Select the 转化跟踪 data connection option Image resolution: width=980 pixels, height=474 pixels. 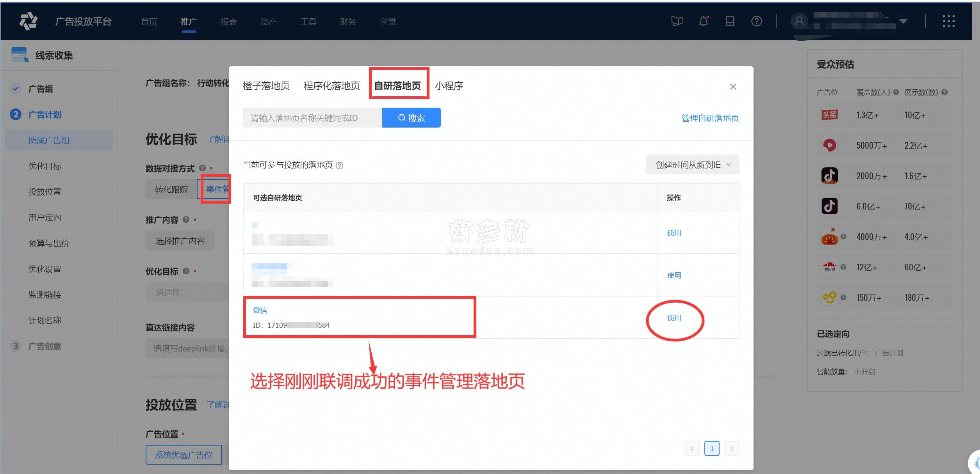[171, 190]
